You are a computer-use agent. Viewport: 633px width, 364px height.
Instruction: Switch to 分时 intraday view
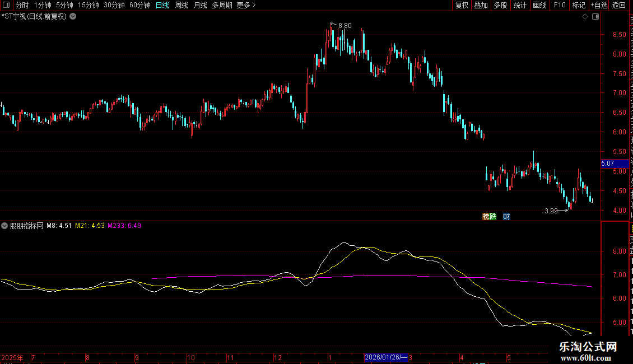click(22, 5)
